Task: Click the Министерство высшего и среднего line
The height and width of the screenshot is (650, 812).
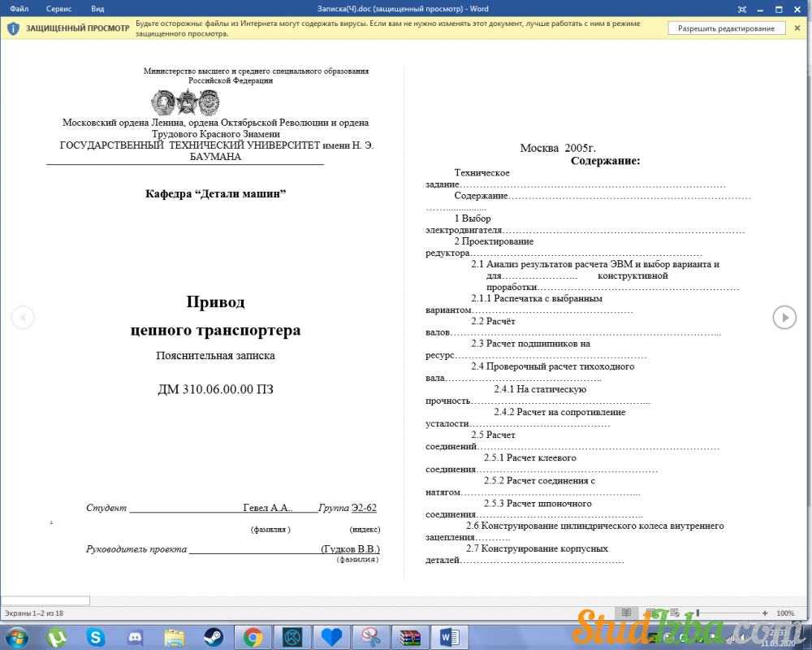Action: click(256, 71)
